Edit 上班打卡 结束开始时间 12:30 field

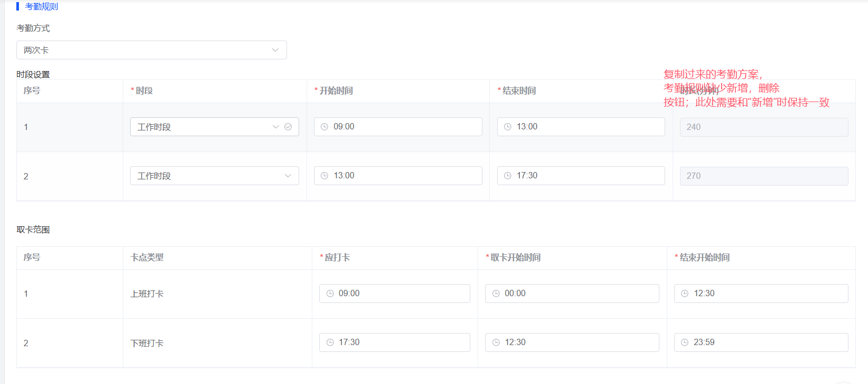(761, 294)
